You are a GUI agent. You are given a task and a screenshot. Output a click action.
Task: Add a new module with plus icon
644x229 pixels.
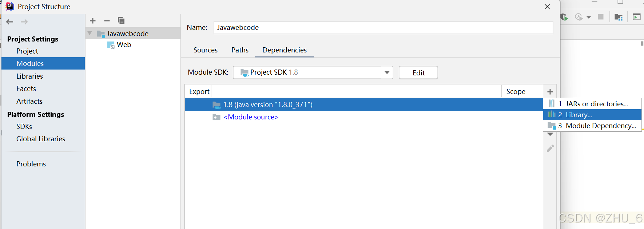[x=93, y=21]
